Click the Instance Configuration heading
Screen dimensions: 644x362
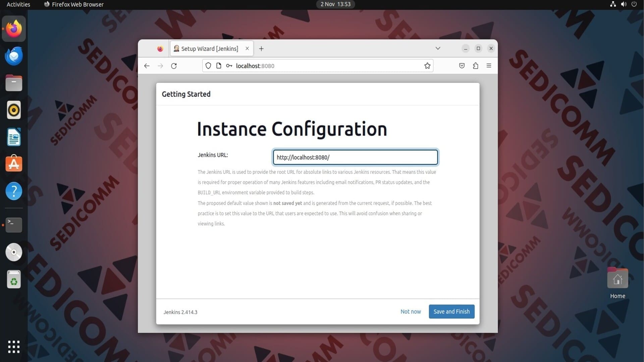pos(292,129)
